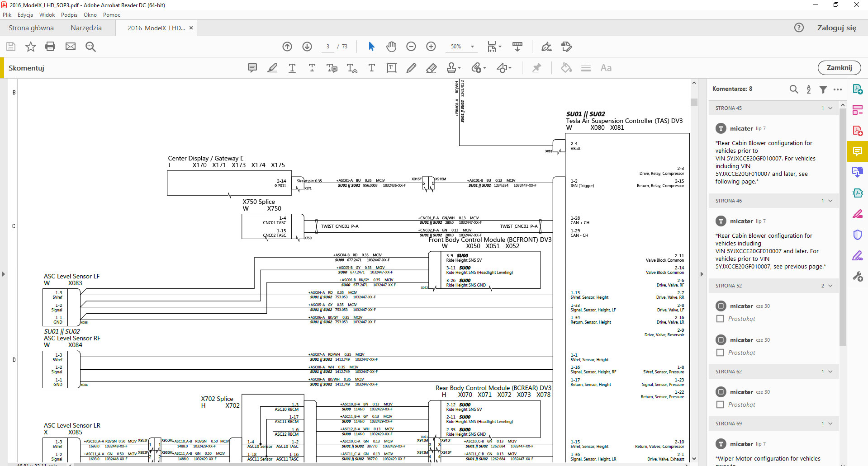This screenshot has height=466, width=868.
Task: Pick the eraser tool
Action: tap(432, 68)
